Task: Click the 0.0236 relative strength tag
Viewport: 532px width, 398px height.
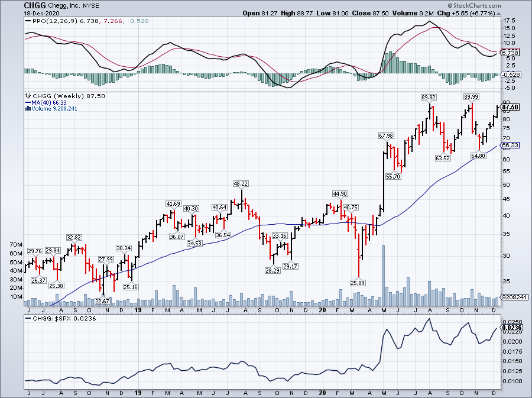Action: coord(512,328)
